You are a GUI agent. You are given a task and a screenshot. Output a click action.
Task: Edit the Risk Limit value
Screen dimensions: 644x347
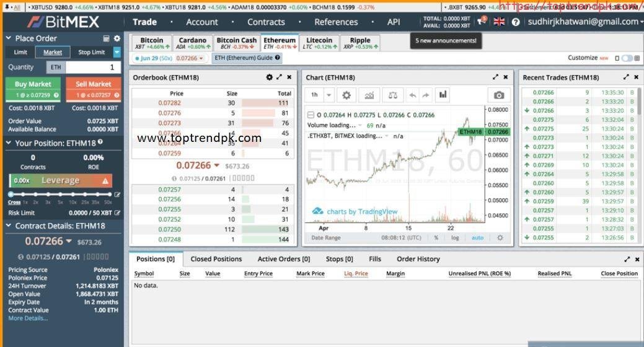coord(118,213)
